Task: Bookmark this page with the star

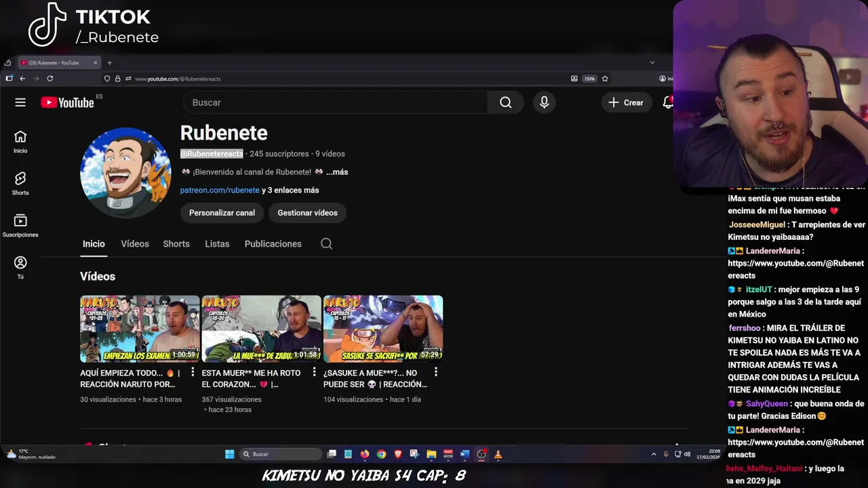Action: click(605, 79)
